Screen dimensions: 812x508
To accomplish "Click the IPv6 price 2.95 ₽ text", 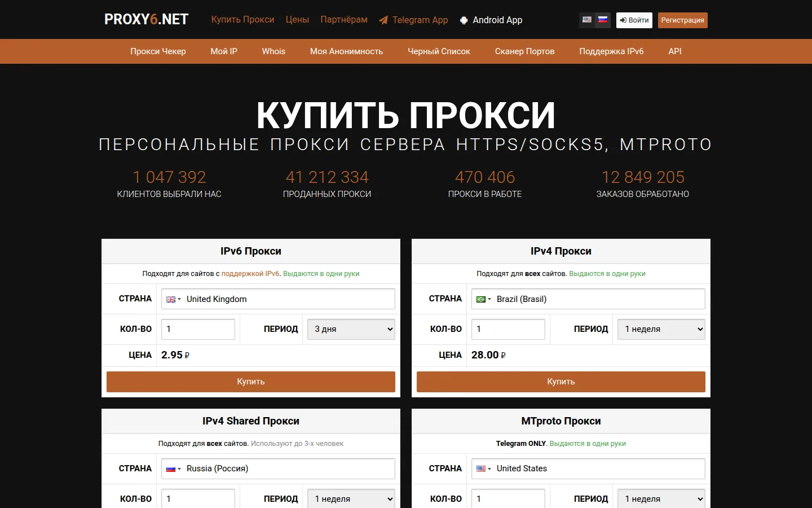I will point(175,355).
